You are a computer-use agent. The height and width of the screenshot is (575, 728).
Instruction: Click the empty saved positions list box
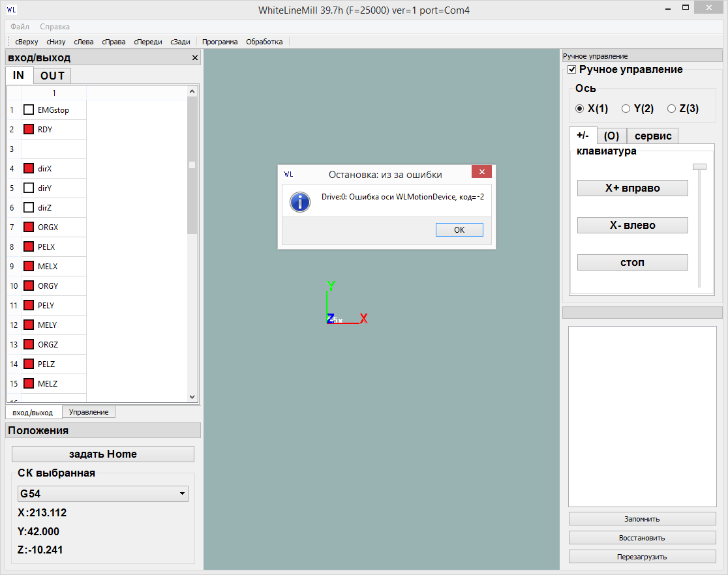tap(643, 417)
